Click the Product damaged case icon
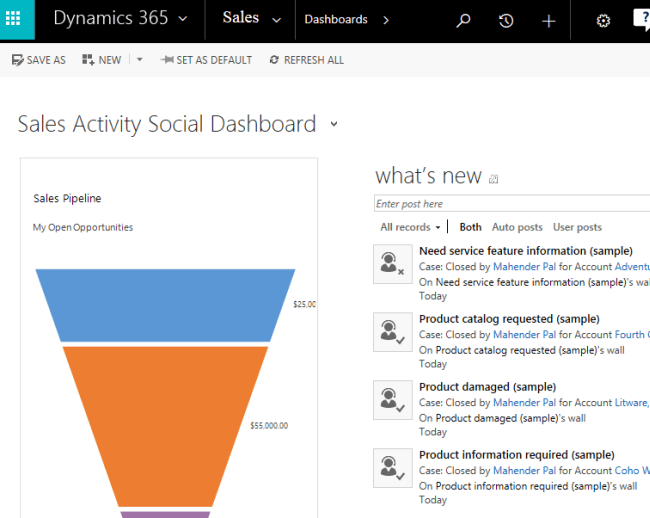 click(x=392, y=400)
